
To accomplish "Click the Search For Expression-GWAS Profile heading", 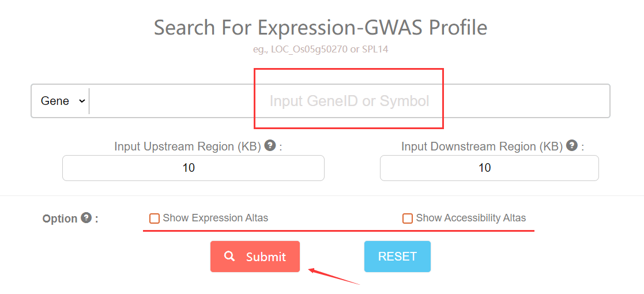I will (321, 27).
